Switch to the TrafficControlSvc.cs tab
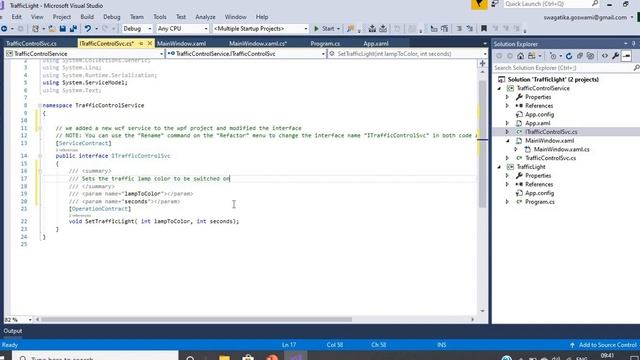The image size is (640, 360). pyautogui.click(x=31, y=43)
